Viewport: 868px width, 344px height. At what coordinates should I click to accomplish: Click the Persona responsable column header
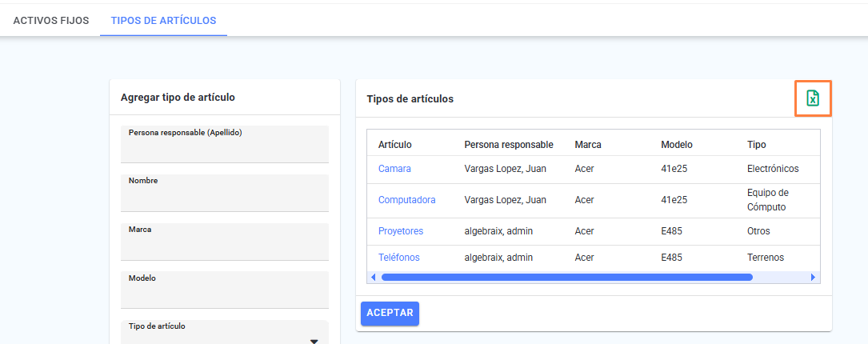(509, 145)
